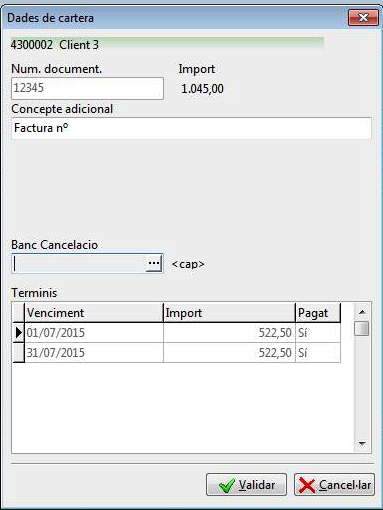Close the Dades de cartera dialog
This screenshot has height=510, width=383.
(x=363, y=17)
